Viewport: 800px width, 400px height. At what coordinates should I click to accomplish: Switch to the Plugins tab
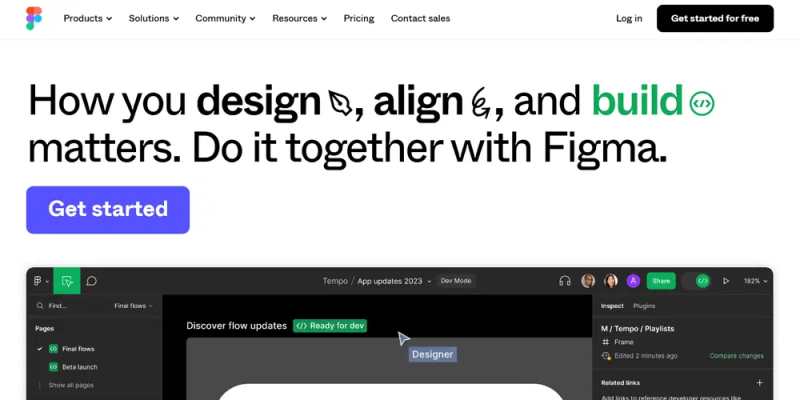point(644,306)
